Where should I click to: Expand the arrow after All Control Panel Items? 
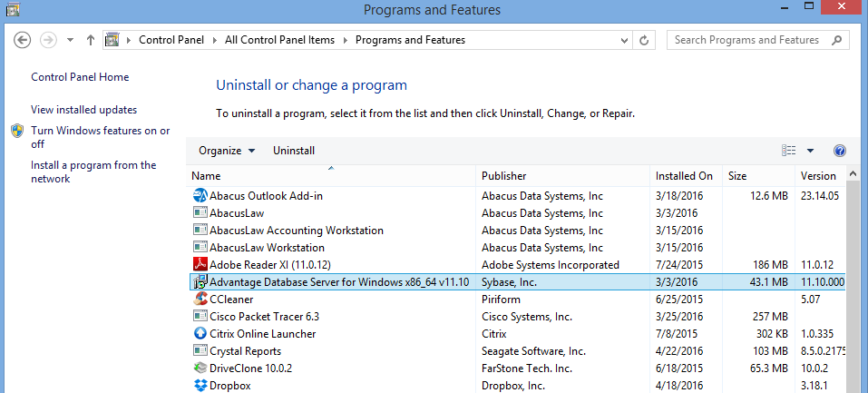[x=346, y=40]
